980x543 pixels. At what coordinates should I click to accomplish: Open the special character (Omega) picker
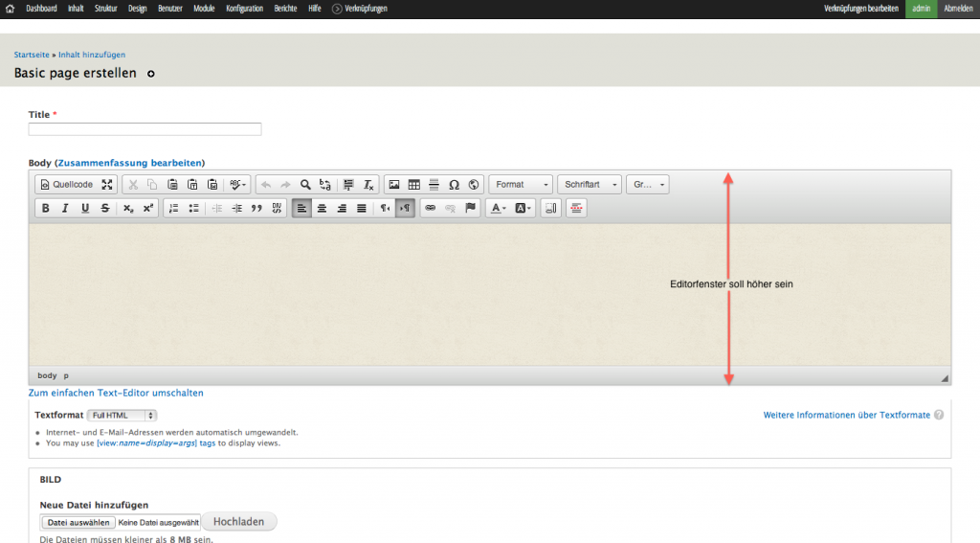(x=454, y=184)
